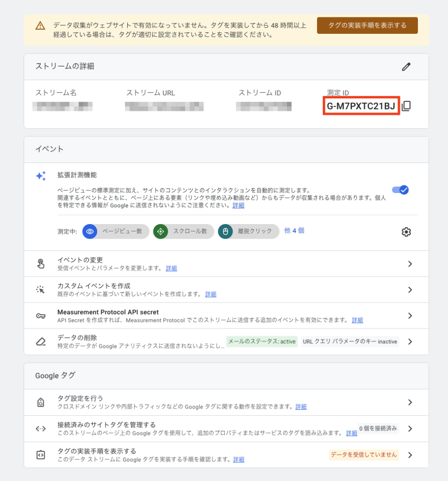Screen dimensions: 448x481
Task: Open the 他 4 個 link
Action: click(294, 231)
